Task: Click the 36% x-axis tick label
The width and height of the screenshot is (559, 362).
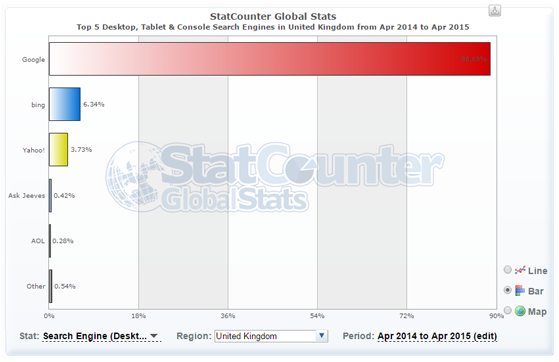Action: [228, 316]
